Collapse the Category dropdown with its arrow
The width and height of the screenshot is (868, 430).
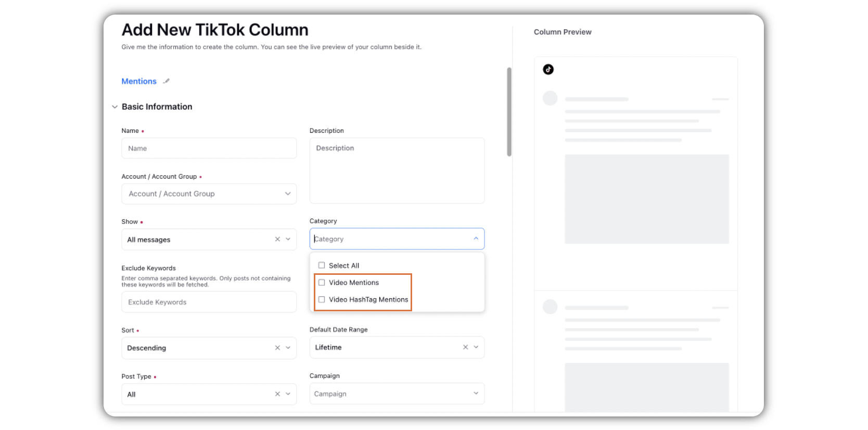476,238
